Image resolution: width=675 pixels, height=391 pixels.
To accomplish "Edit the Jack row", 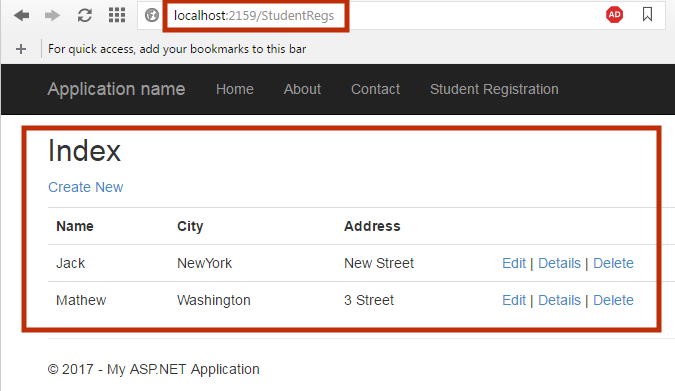I will click(514, 263).
